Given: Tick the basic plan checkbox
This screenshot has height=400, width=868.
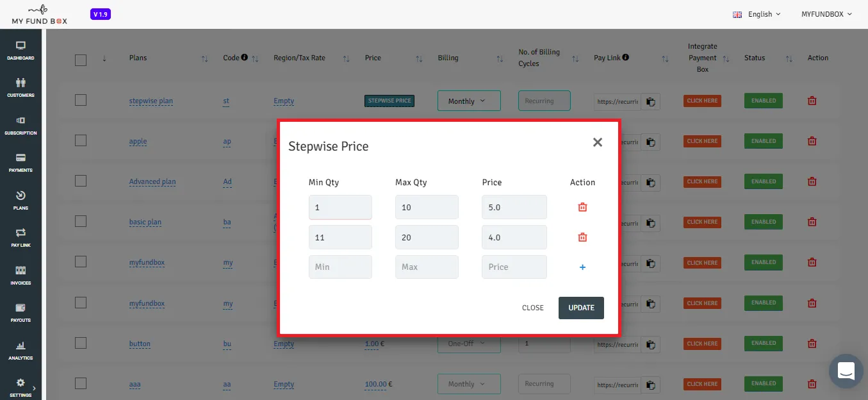Looking at the screenshot, I should [81, 221].
